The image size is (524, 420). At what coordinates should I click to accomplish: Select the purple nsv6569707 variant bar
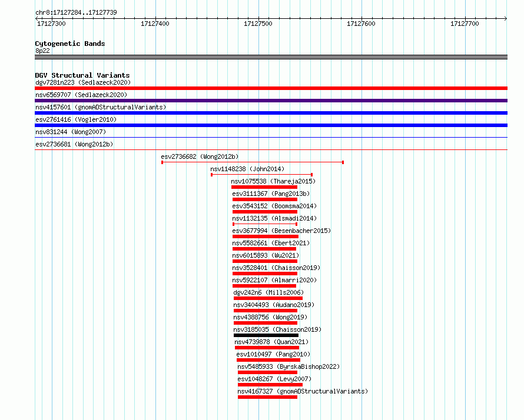coord(271,101)
